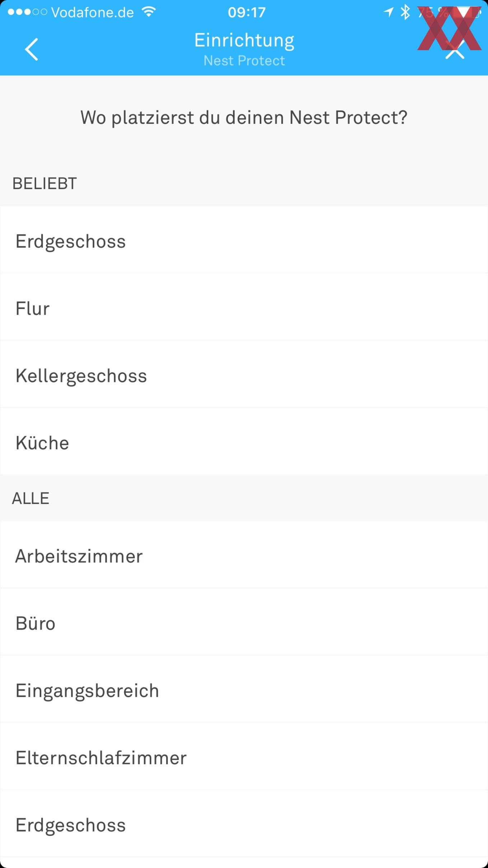Select Erdgeschoss in the ALLE section
Screen dimensions: 488x868
click(x=244, y=824)
